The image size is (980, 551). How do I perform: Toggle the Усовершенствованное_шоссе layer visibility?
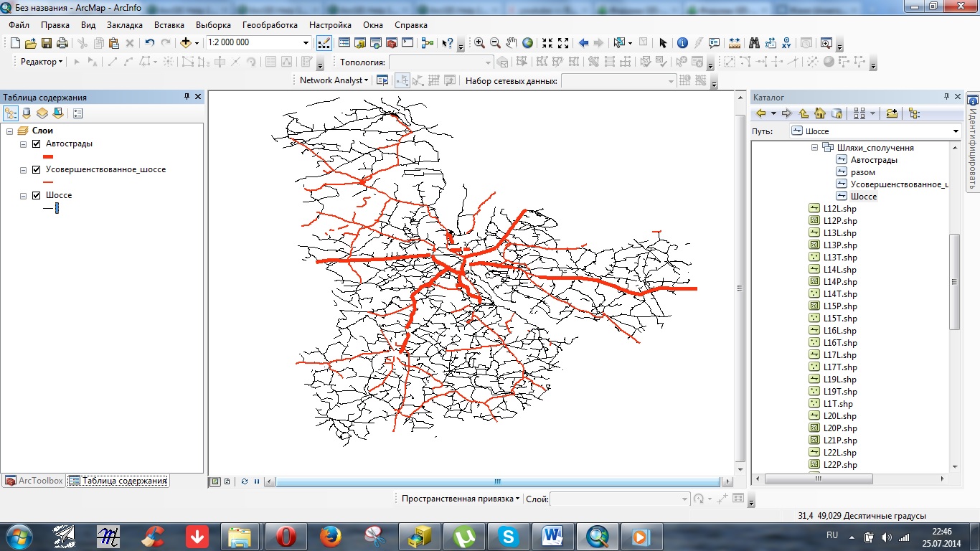pos(37,170)
